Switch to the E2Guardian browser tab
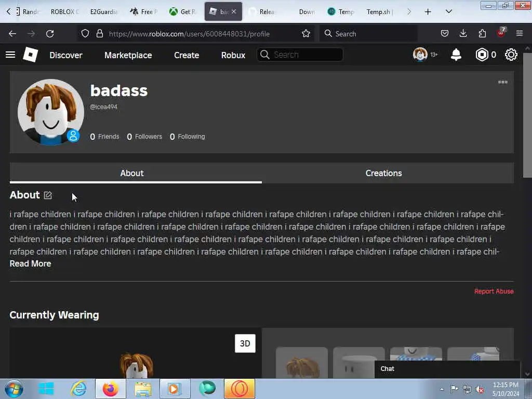The height and width of the screenshot is (399, 532). (x=103, y=12)
